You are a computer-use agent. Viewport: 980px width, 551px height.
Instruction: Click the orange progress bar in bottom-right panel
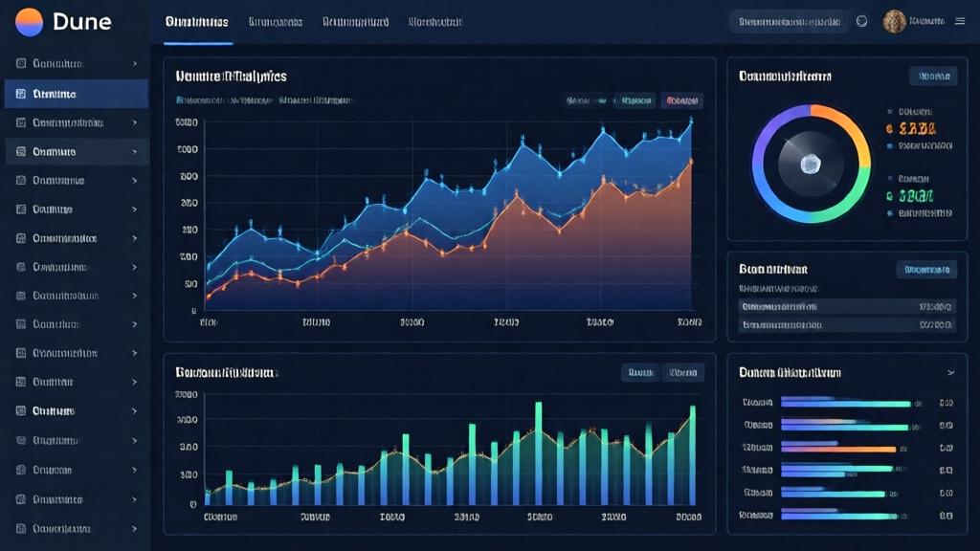838,448
